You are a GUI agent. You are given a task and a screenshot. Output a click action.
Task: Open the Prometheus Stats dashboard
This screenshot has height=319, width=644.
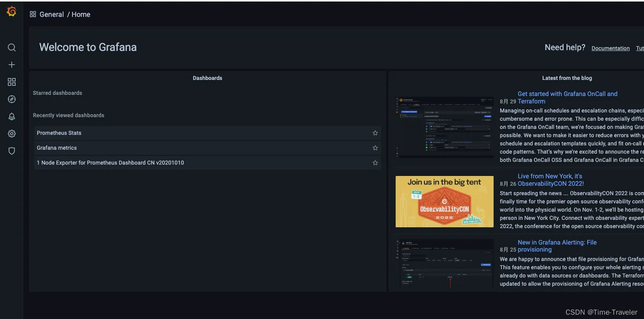[x=207, y=133]
